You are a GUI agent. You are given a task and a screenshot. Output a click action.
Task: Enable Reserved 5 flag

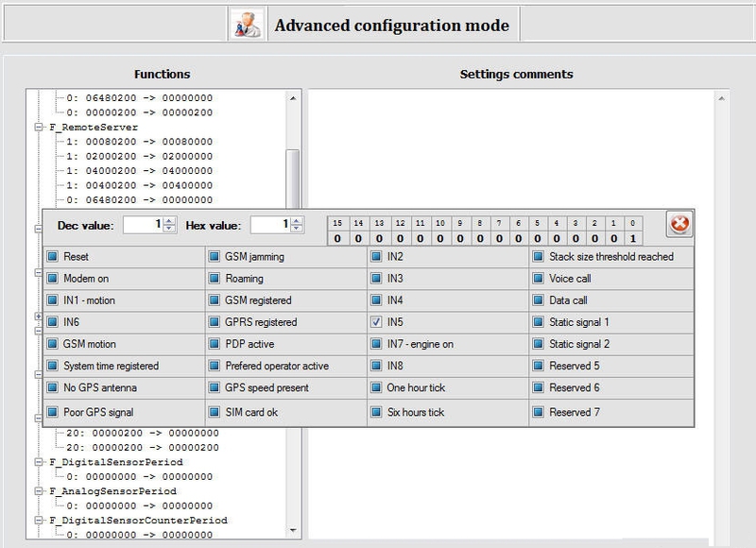(x=538, y=366)
